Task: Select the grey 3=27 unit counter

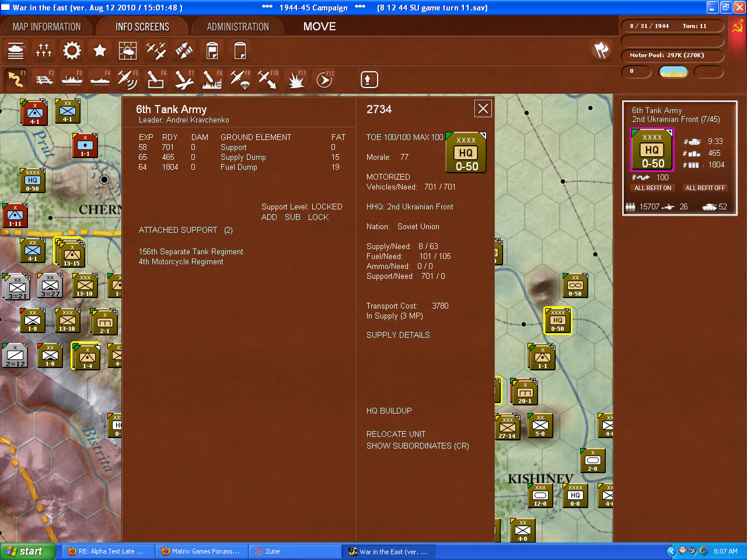Action: [50, 286]
